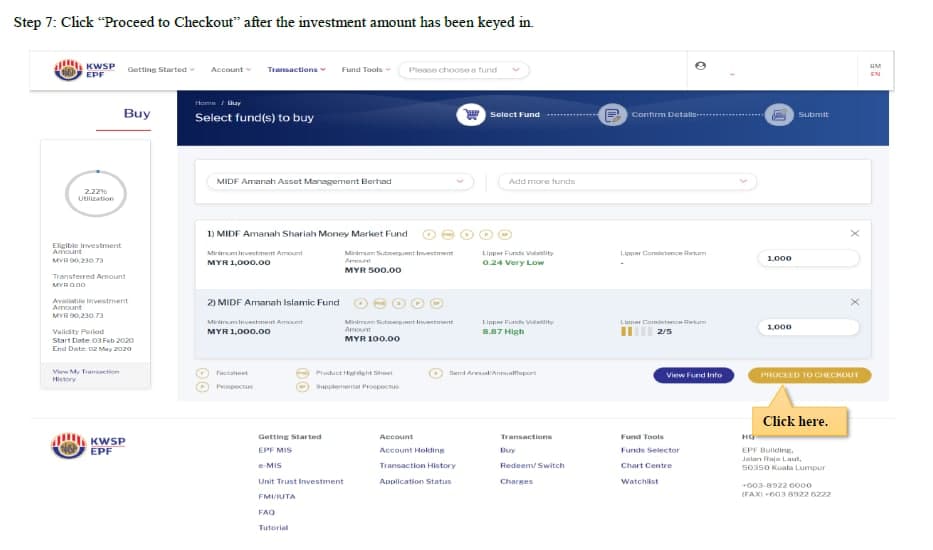Open the EPF MIS footer link
This screenshot has height=550, width=933.
coord(275,450)
